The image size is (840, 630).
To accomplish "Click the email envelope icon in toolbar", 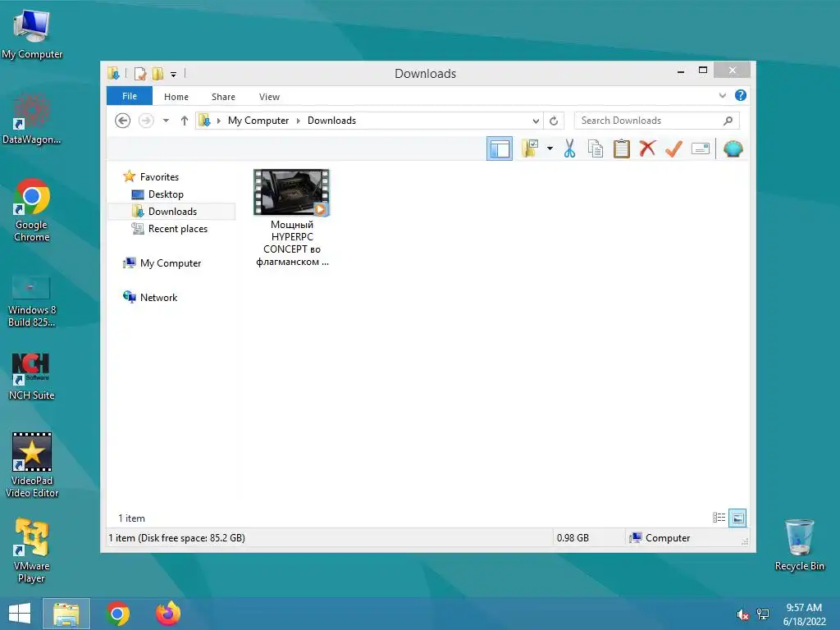I will [x=701, y=148].
